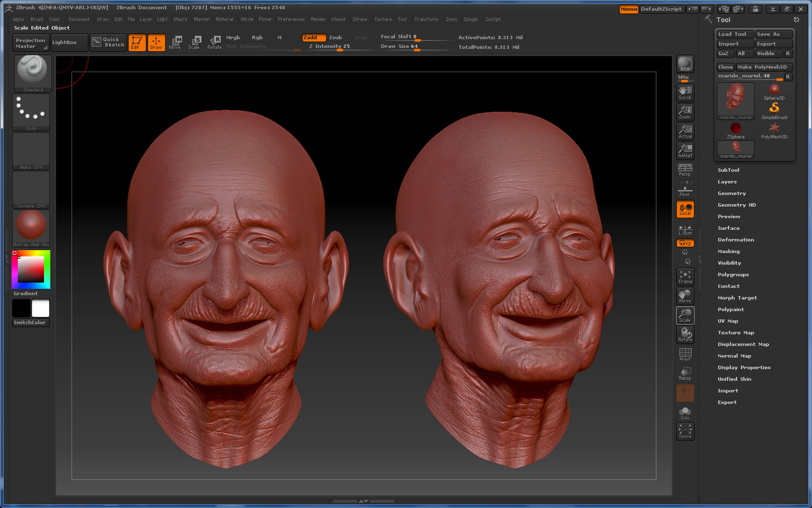Render with the BPR button
Viewport: 812px width, 508px height.
point(685,64)
